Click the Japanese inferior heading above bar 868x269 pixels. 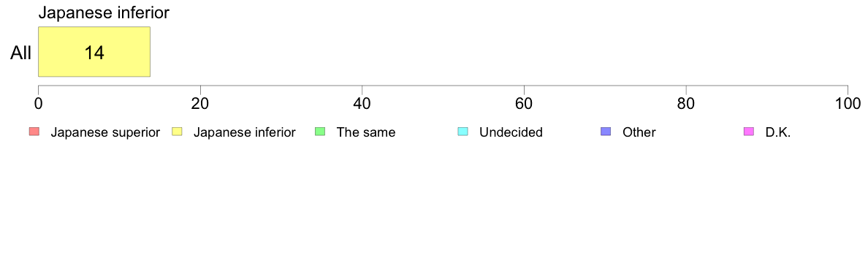[x=104, y=13]
